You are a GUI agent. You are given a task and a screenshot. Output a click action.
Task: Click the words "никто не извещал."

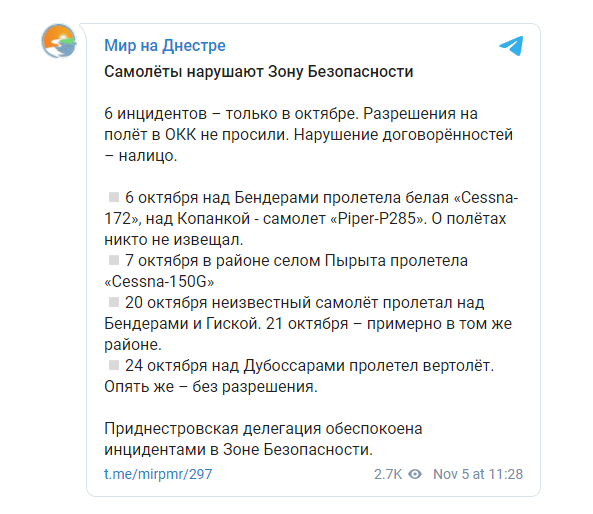coord(174,240)
